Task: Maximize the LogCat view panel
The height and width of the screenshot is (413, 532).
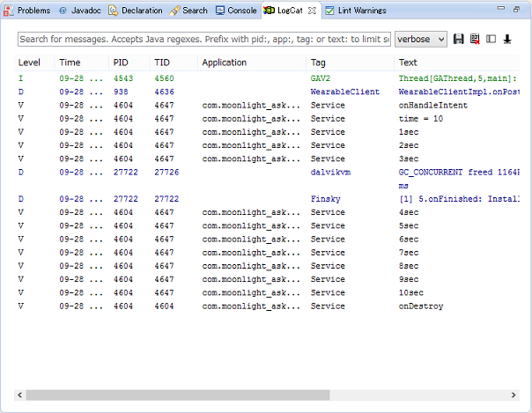Action: tap(516, 10)
